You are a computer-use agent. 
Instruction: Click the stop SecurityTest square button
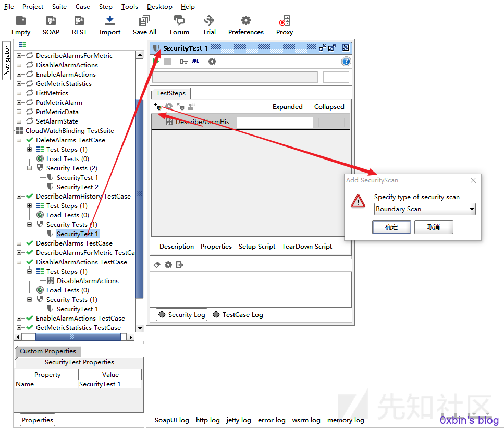(167, 62)
